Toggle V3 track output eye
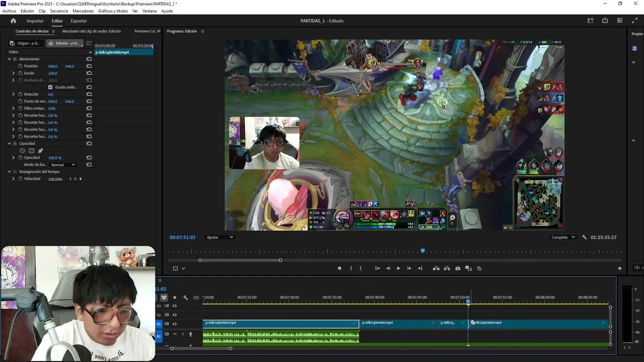The width and height of the screenshot is (644, 362). pyautogui.click(x=175, y=306)
